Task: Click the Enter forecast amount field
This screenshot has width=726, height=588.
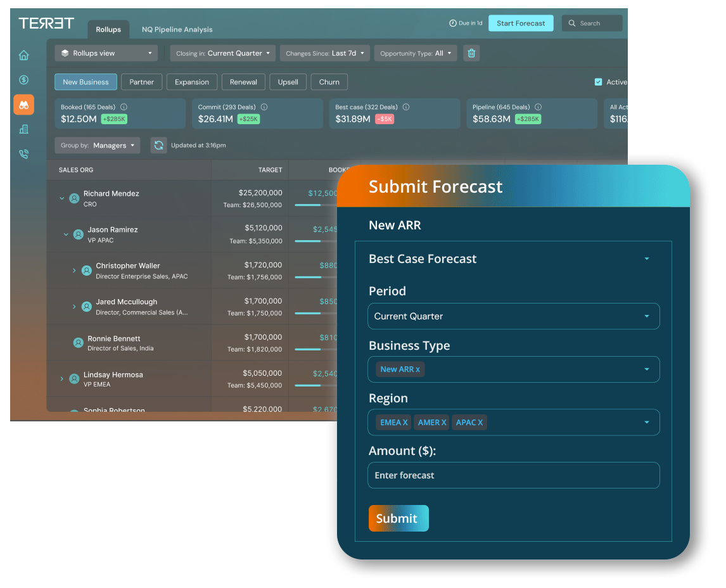Action: point(513,475)
